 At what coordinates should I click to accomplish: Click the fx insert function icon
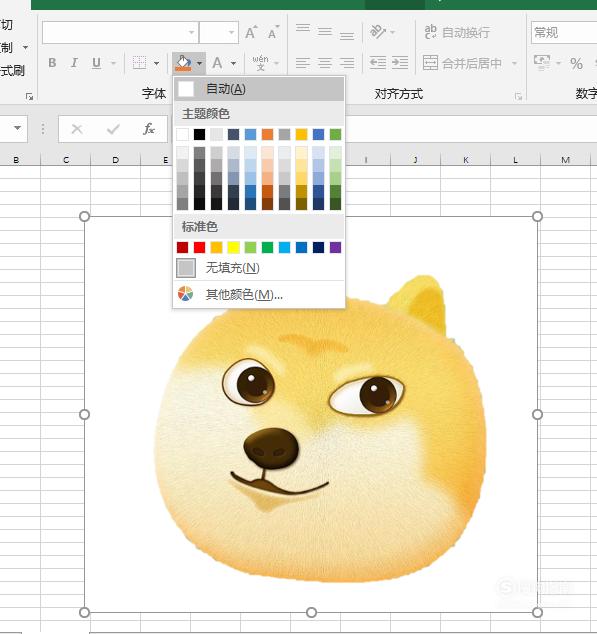[x=149, y=129]
